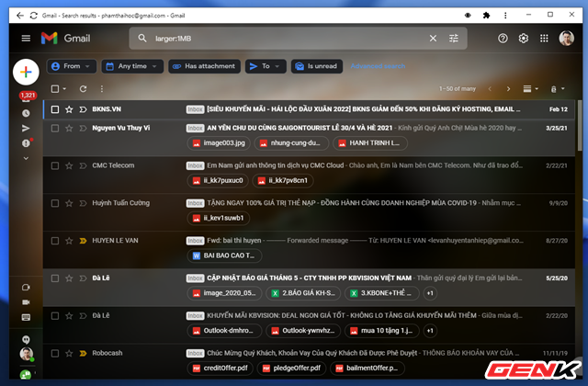Open the browser extensions puzzle icon

pyautogui.click(x=486, y=16)
